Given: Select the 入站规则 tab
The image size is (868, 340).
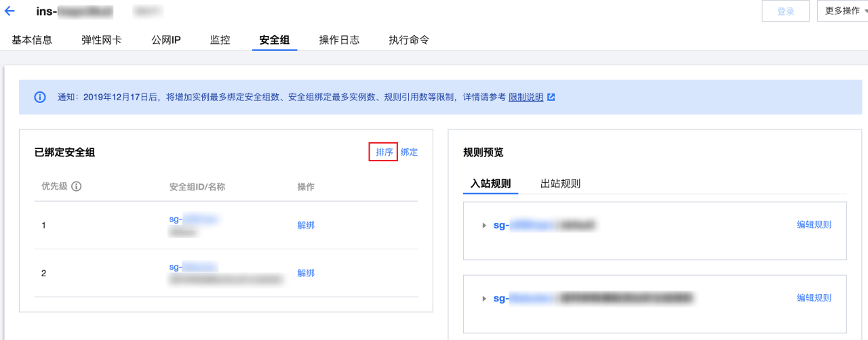Looking at the screenshot, I should pyautogui.click(x=490, y=184).
